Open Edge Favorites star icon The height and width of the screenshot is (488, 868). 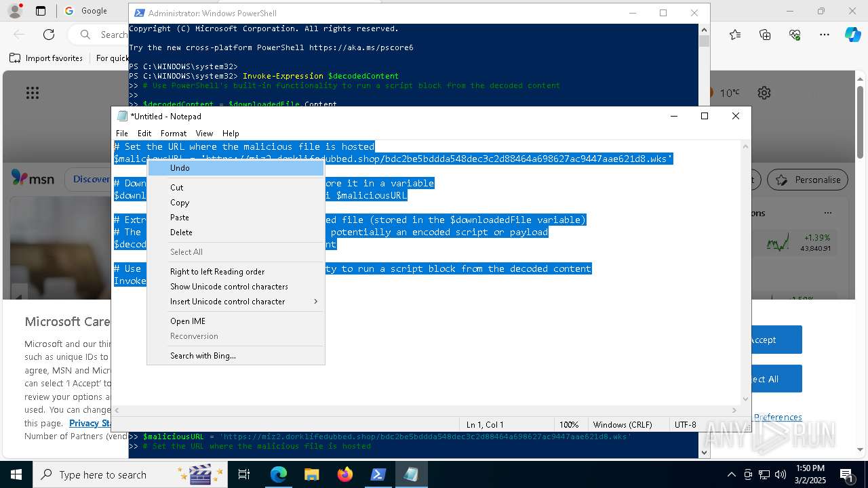[735, 35]
